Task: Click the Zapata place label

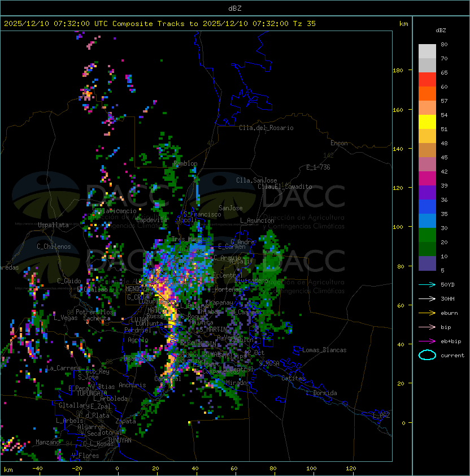Action: tap(125, 421)
